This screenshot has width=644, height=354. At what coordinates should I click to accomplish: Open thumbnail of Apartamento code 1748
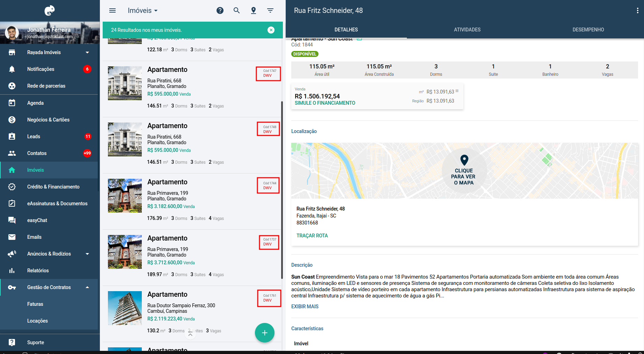click(x=125, y=139)
